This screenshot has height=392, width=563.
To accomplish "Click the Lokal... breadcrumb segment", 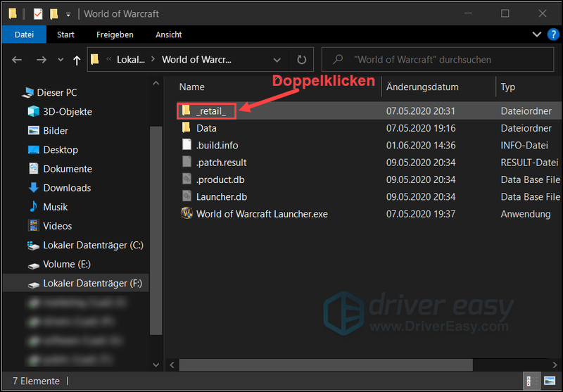I will [131, 60].
